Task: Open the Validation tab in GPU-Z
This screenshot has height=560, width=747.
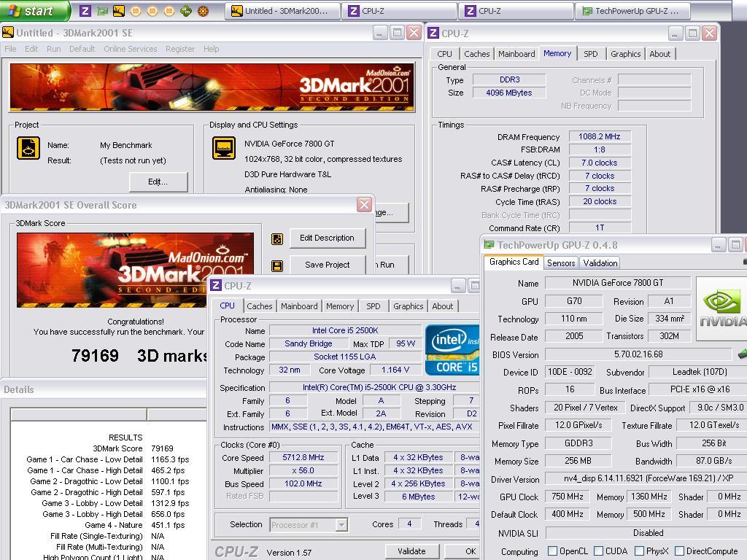Action: click(x=600, y=262)
